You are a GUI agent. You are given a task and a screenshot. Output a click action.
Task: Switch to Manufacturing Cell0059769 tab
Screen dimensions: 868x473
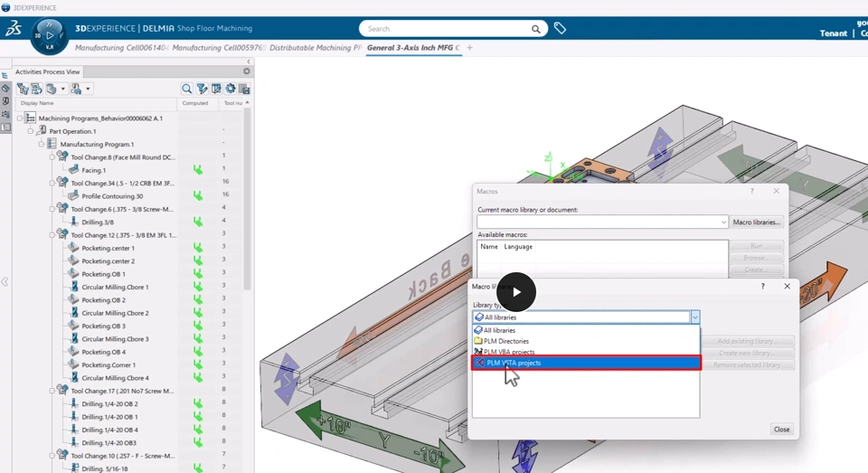coord(219,48)
